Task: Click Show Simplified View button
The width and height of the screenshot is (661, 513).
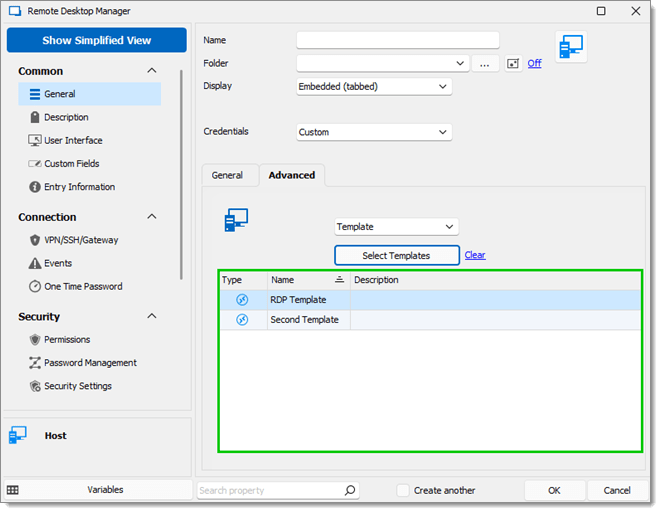Action: 97,40
